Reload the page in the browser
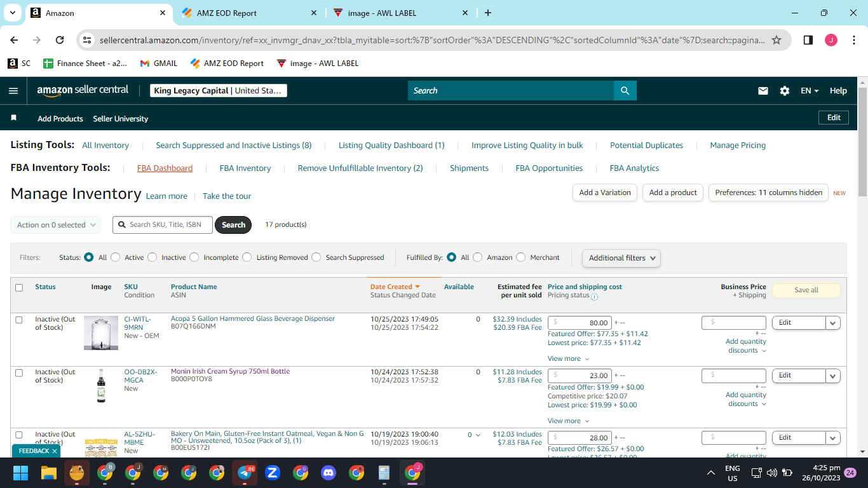This screenshot has width=868, height=488. click(60, 40)
